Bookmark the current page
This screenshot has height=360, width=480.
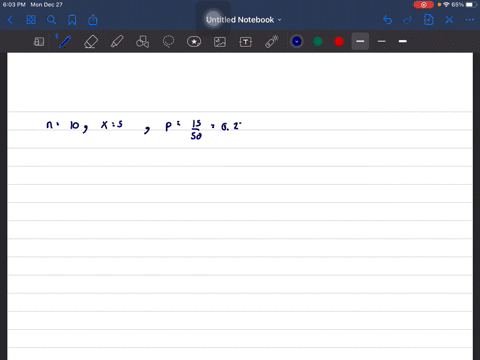point(72,20)
